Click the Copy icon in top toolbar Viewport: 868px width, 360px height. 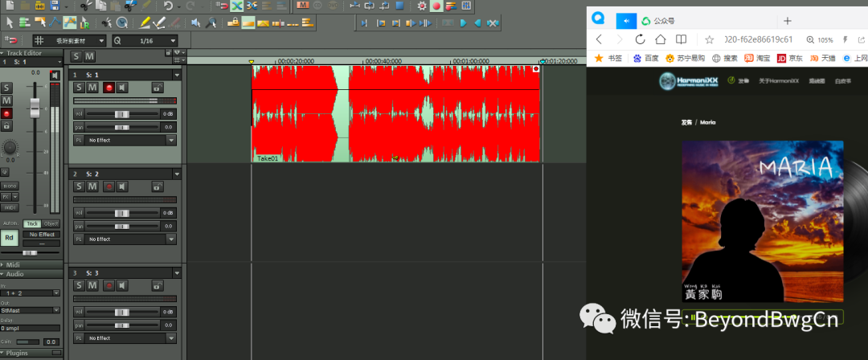point(100,6)
